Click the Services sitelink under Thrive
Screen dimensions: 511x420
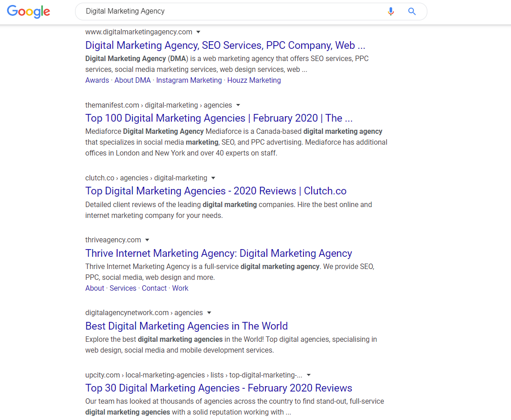123,288
